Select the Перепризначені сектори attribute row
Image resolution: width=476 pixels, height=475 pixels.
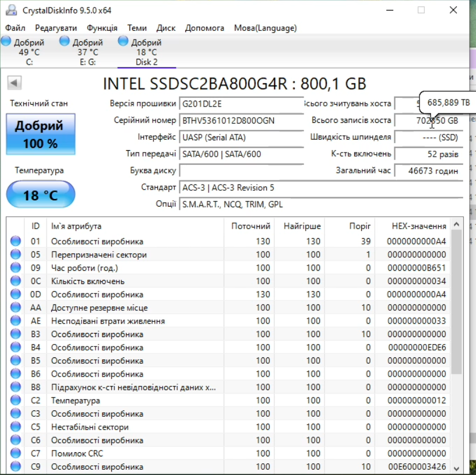pos(228,254)
